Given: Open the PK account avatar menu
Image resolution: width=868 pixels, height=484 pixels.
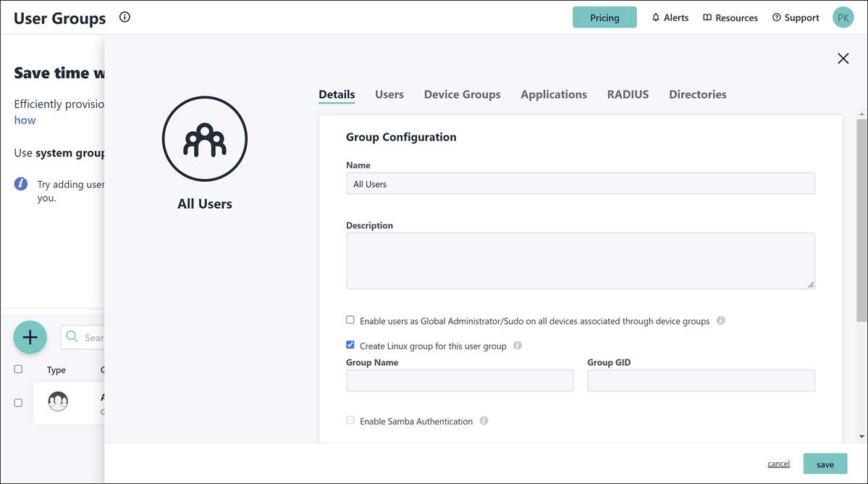Looking at the screenshot, I should coord(843,17).
